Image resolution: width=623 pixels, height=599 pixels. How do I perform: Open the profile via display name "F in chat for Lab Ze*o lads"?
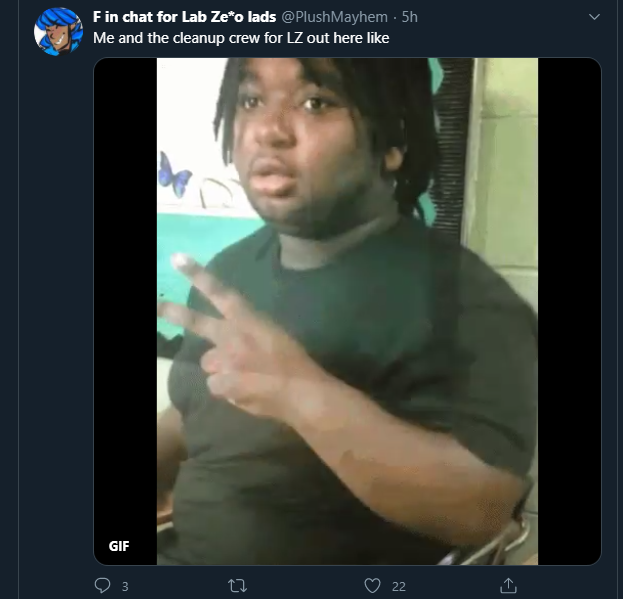tap(184, 17)
